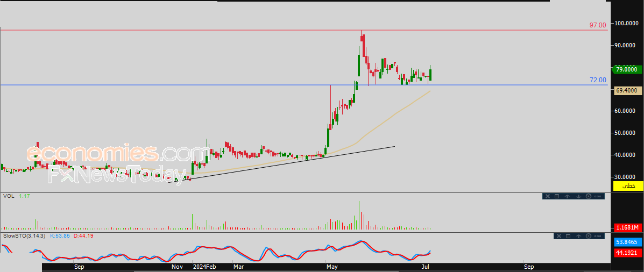This screenshot has height=272, width=644.
Task: Open SlowSTO panel more options dots
Action: point(598,236)
